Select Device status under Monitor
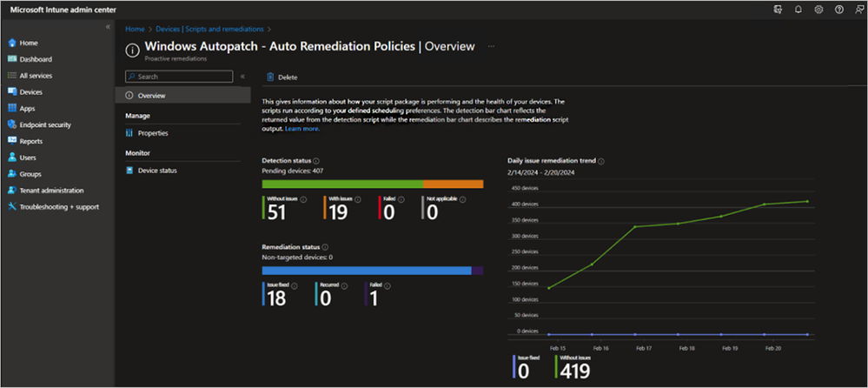The image size is (868, 388). [x=156, y=171]
